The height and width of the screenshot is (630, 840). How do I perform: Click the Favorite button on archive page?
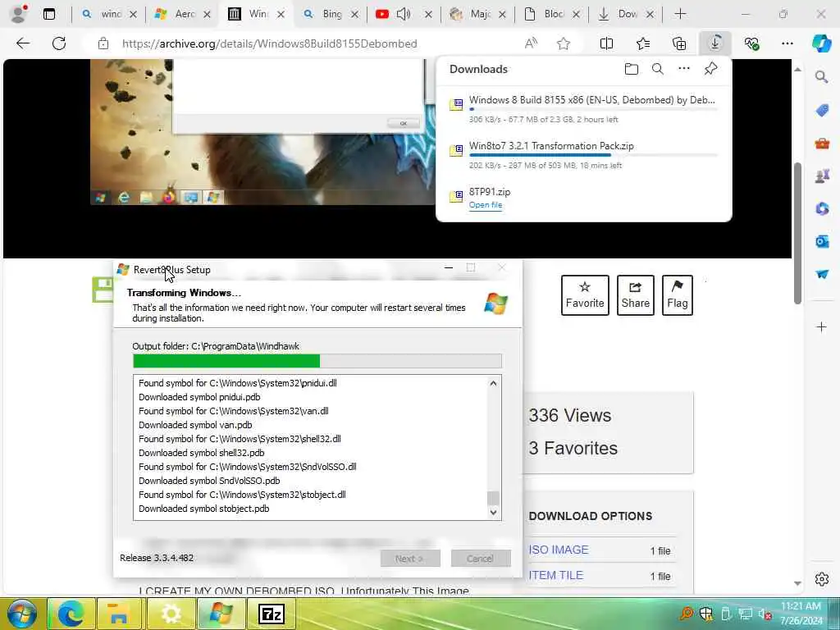point(584,295)
